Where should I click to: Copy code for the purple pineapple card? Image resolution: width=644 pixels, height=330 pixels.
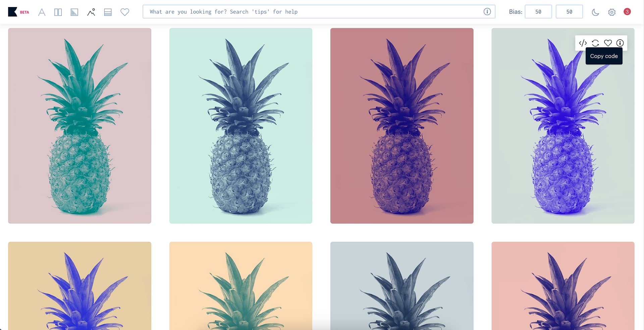click(583, 43)
